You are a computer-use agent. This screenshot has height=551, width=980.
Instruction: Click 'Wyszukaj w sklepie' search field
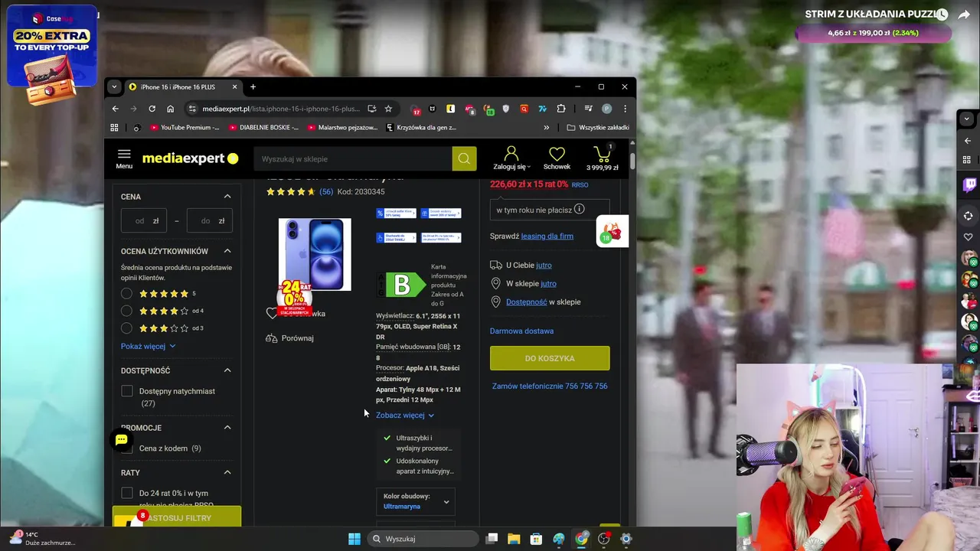(x=353, y=158)
